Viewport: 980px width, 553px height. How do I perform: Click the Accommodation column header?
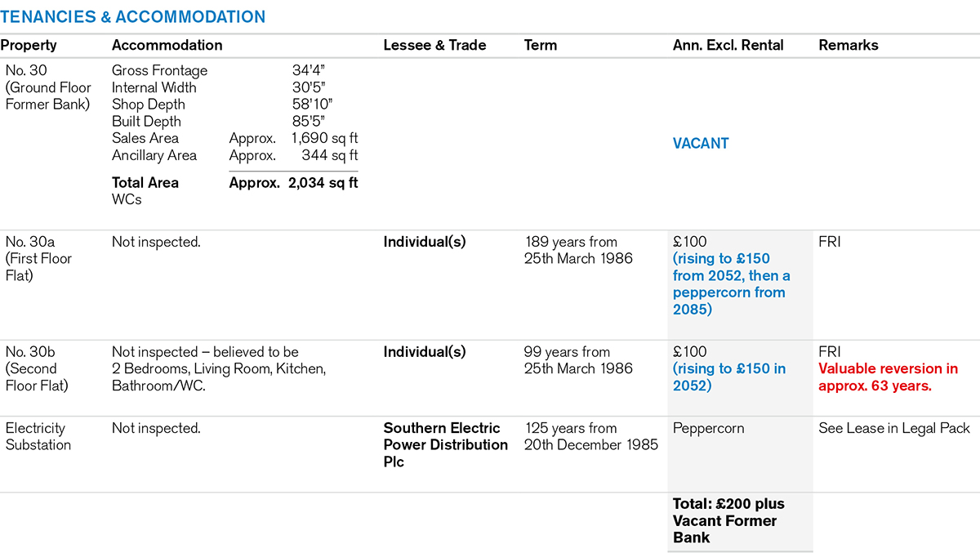click(x=167, y=46)
